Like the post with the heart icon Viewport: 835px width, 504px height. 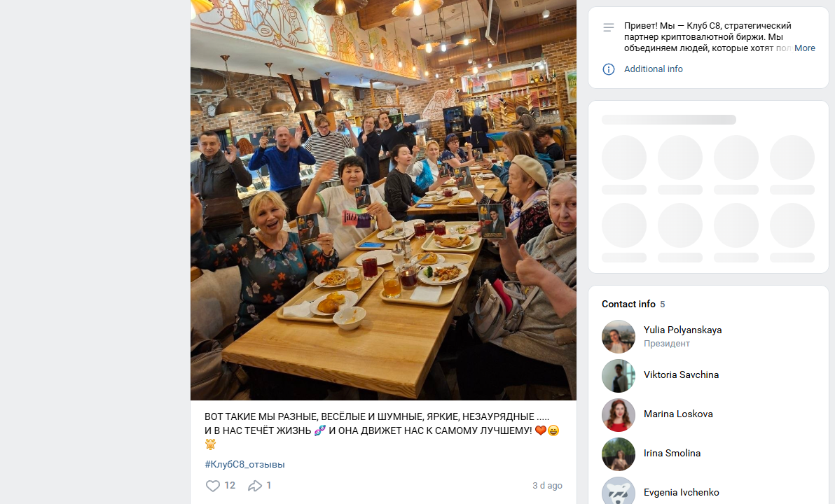click(x=212, y=485)
